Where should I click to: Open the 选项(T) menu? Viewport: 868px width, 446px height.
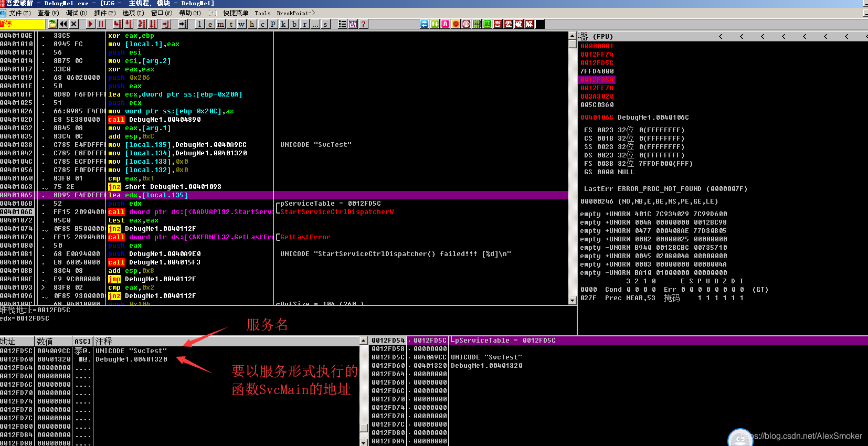pos(133,13)
